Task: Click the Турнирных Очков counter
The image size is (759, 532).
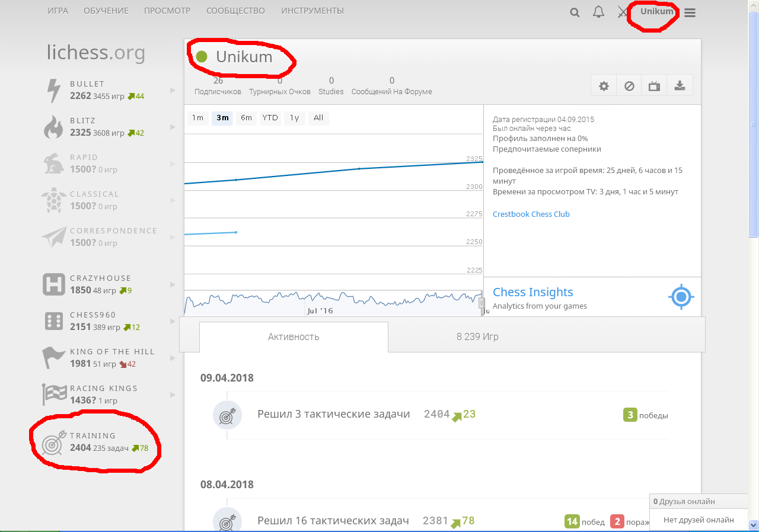Action: point(280,86)
